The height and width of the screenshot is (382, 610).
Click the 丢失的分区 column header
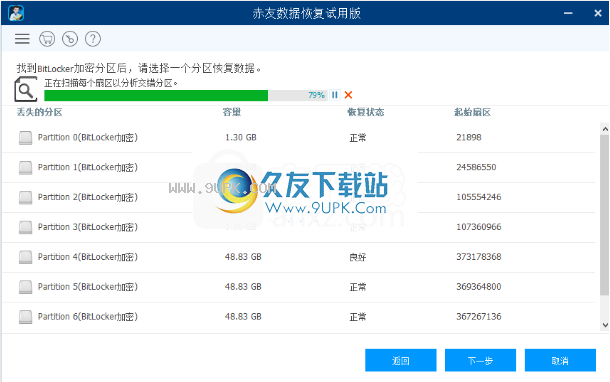[x=40, y=112]
